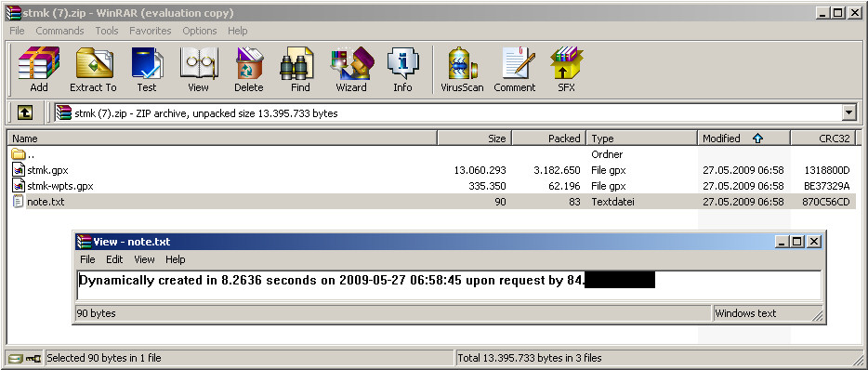Open the Options menu
This screenshot has width=868, height=370.
(201, 31)
